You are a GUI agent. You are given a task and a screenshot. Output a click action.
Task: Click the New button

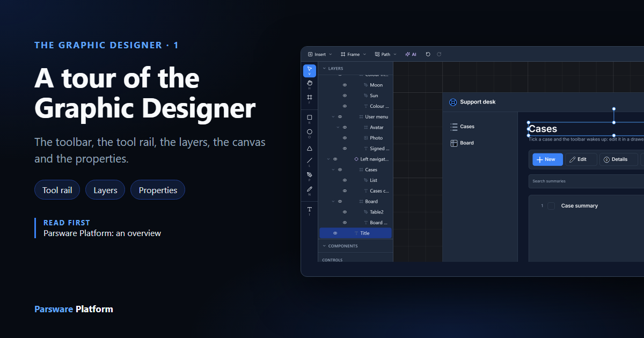pyautogui.click(x=547, y=159)
